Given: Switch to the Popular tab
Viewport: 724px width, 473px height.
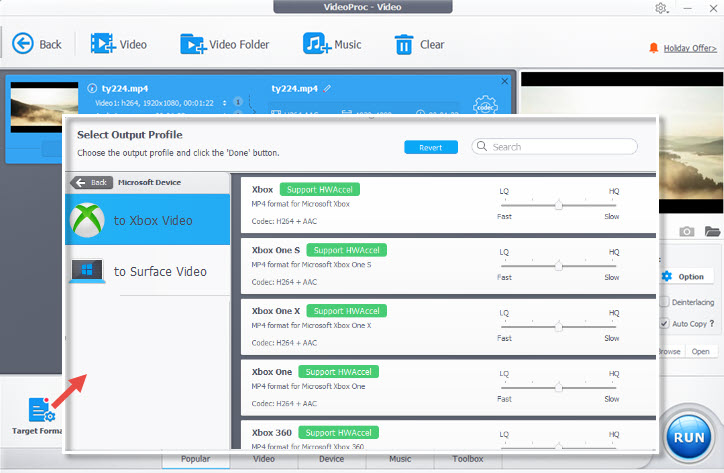Looking at the screenshot, I should pos(195,459).
